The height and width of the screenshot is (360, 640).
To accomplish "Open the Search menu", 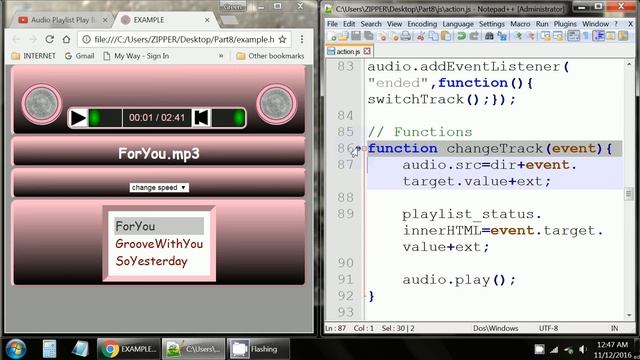I will [371, 24].
